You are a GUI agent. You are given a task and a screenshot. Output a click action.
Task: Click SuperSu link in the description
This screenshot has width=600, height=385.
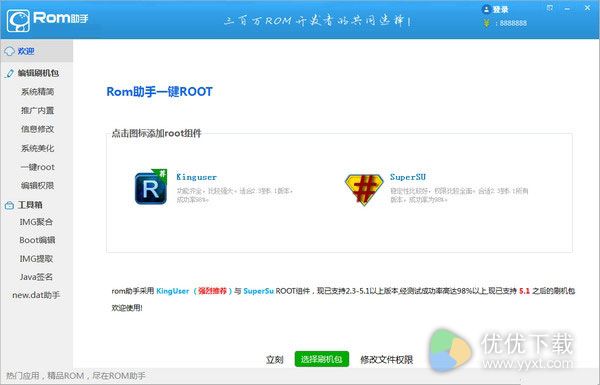pos(258,291)
